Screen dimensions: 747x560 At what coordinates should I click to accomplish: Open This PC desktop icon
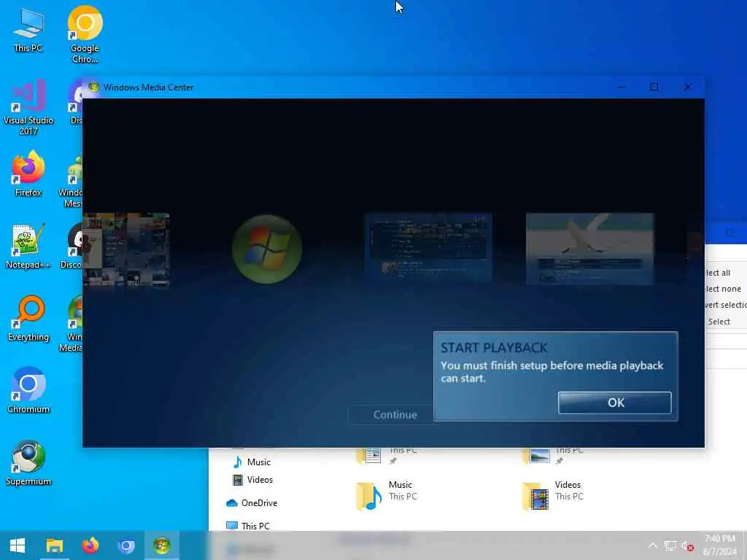pyautogui.click(x=28, y=31)
